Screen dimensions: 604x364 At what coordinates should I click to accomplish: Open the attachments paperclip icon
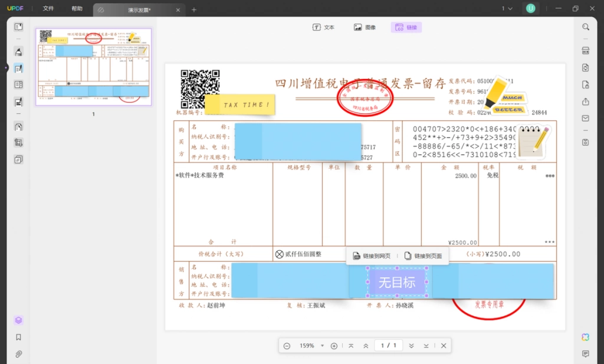point(18,354)
